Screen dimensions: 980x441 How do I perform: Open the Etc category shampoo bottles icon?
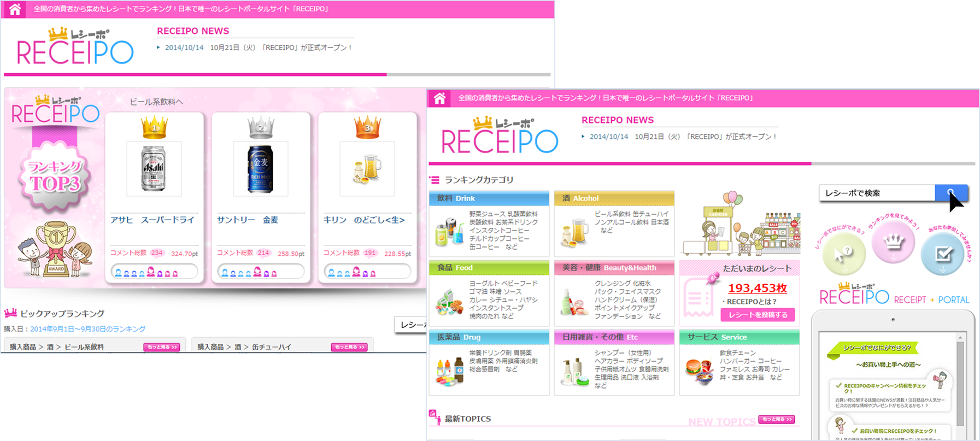point(574,371)
